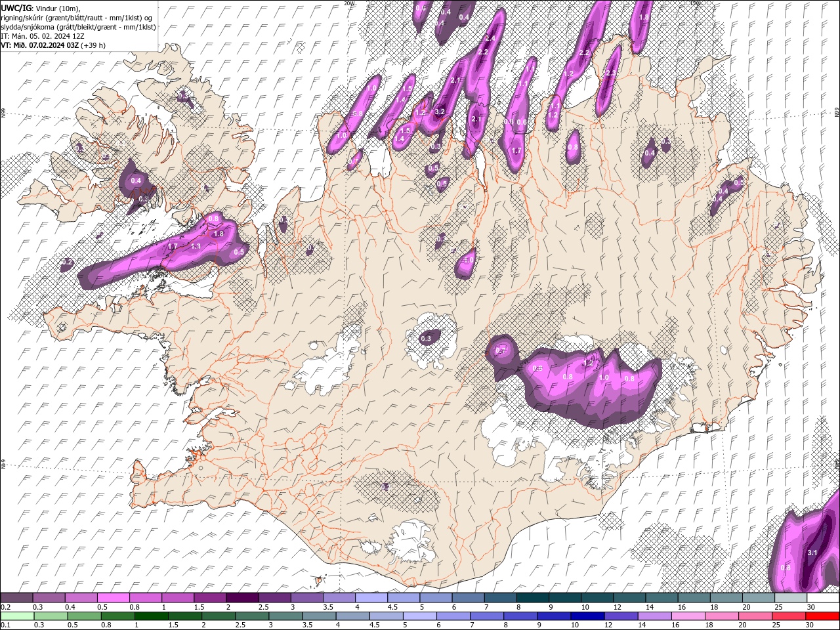Pick the upper legend swatch labeled 0.4
The image size is (840, 630).
pyautogui.click(x=81, y=598)
